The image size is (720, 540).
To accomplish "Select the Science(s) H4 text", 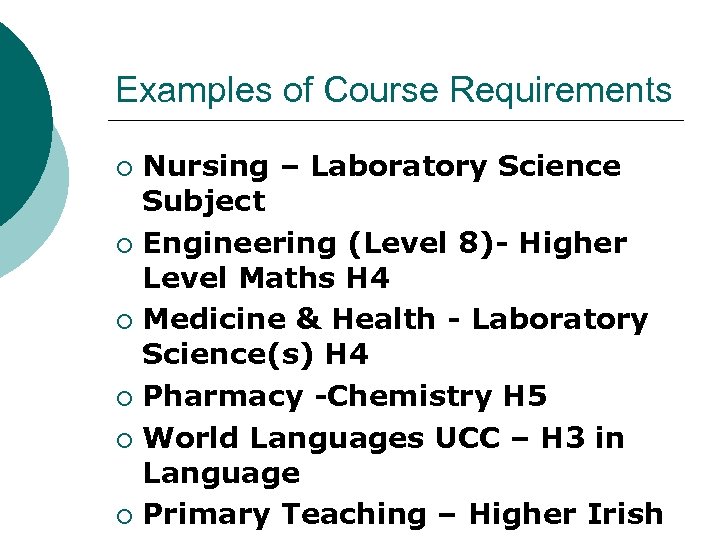I will (x=256, y=355).
